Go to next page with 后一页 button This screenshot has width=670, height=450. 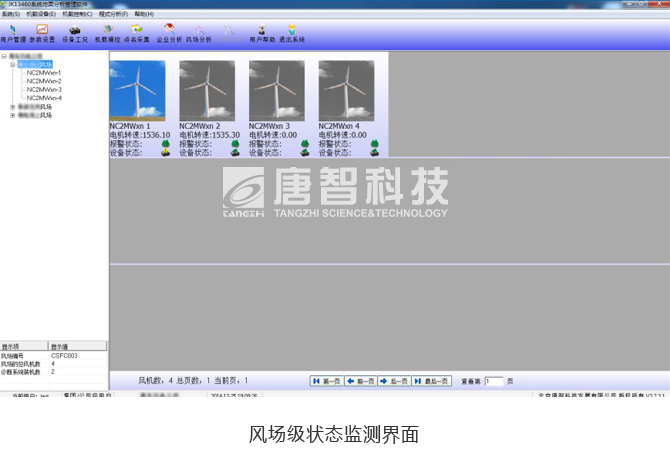point(394,381)
